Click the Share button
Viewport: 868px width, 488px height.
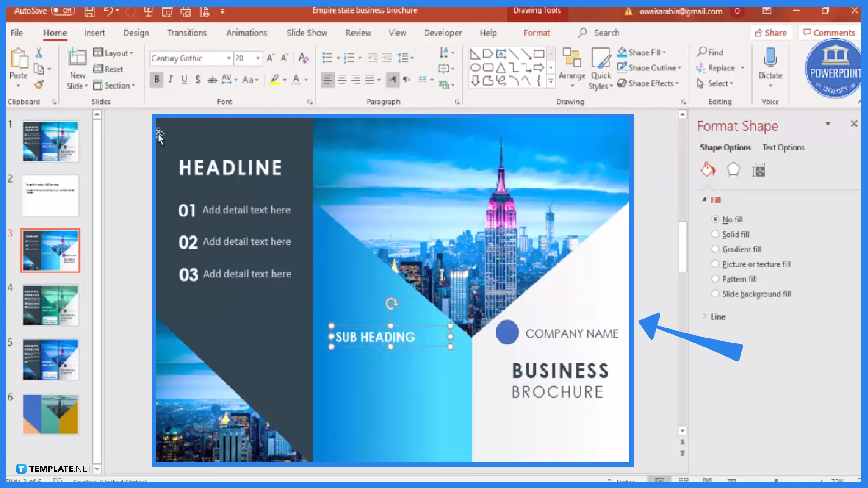(771, 33)
